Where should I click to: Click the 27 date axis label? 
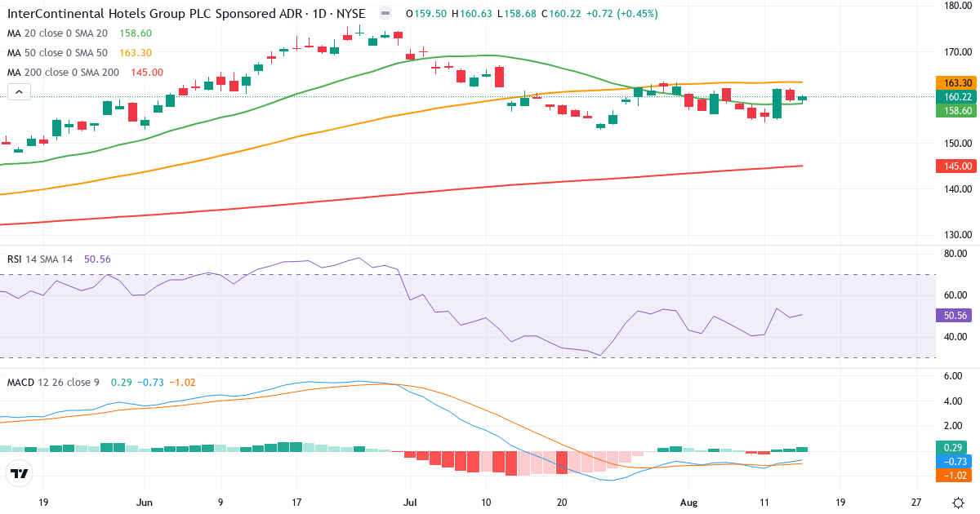pos(916,503)
